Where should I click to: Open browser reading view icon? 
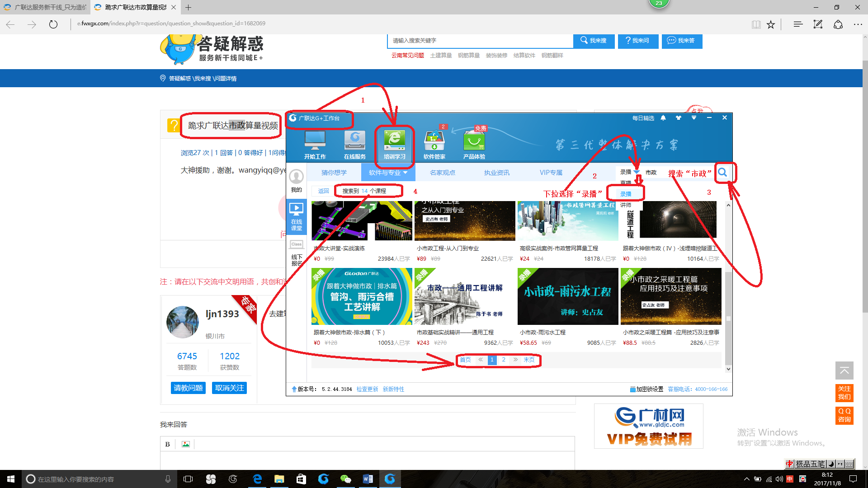click(756, 24)
